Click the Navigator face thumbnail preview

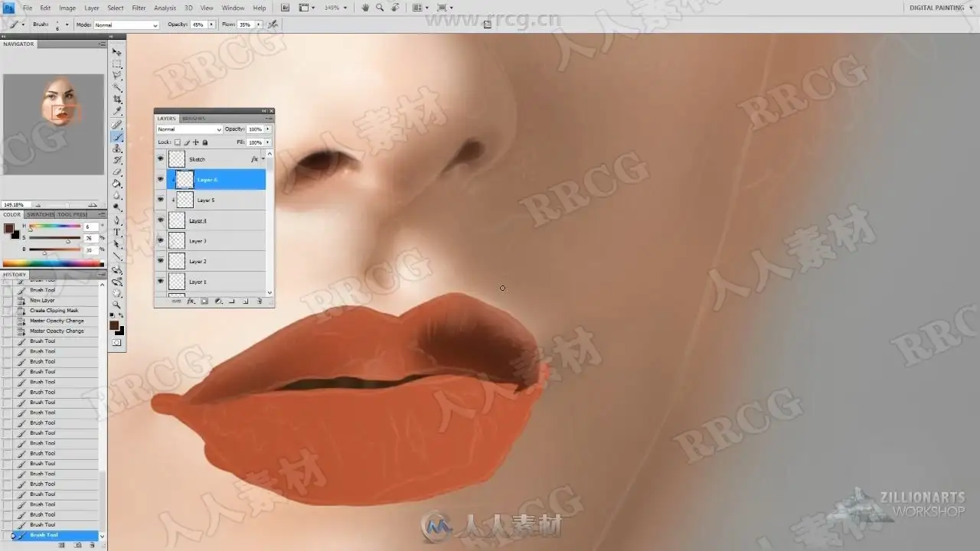click(x=61, y=102)
